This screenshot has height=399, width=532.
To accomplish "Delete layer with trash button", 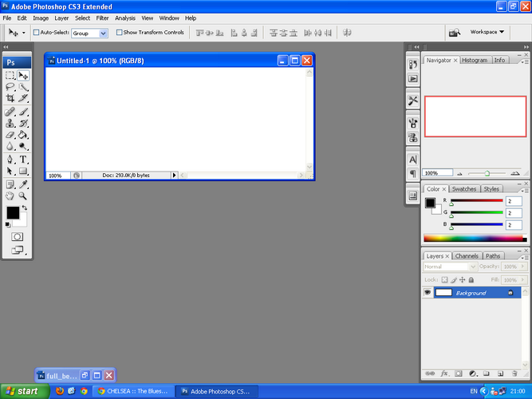I will point(514,373).
